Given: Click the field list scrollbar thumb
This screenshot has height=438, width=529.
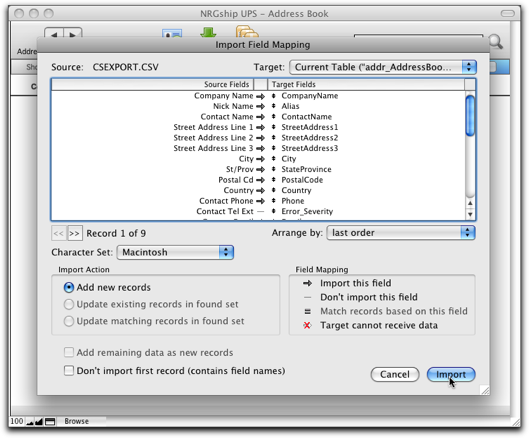Looking at the screenshot, I should (x=470, y=116).
